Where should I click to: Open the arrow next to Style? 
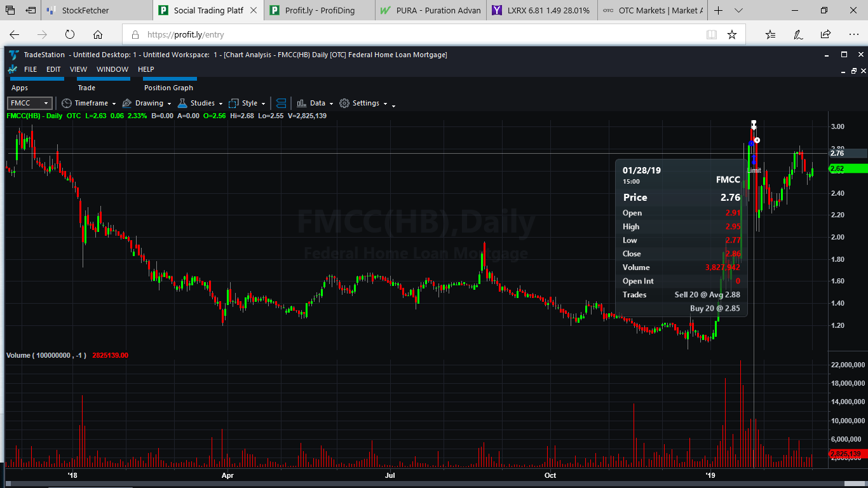pos(263,104)
